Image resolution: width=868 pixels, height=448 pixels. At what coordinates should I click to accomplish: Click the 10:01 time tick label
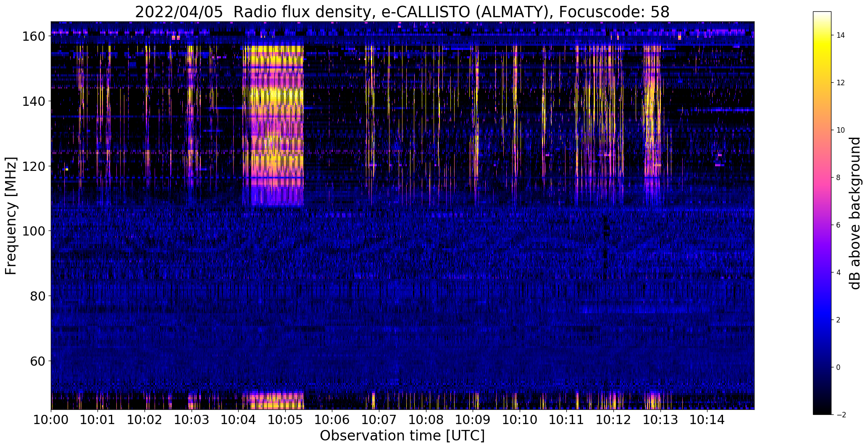tap(98, 419)
